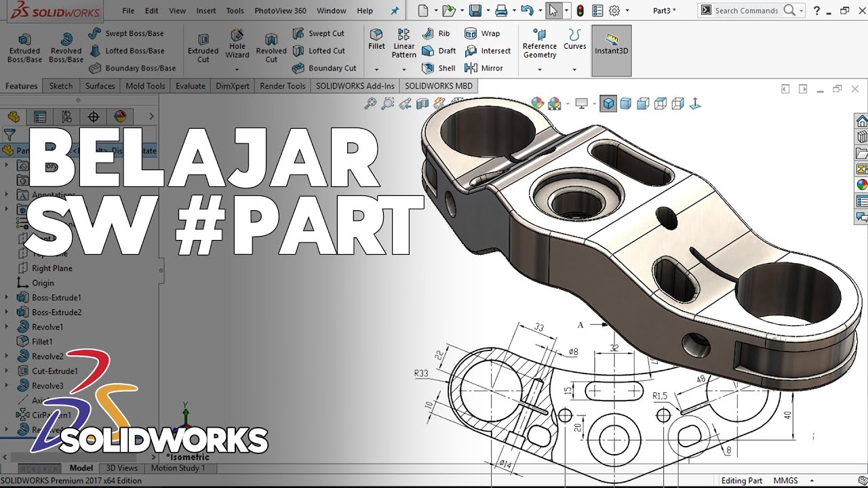
Task: Open the SOLIDWORKS MBD tab
Action: (x=439, y=86)
